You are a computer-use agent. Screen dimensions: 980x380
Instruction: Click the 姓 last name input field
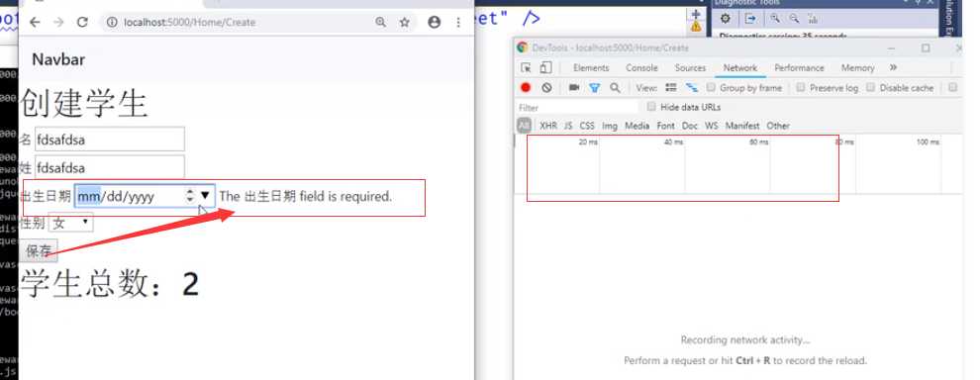(109, 167)
